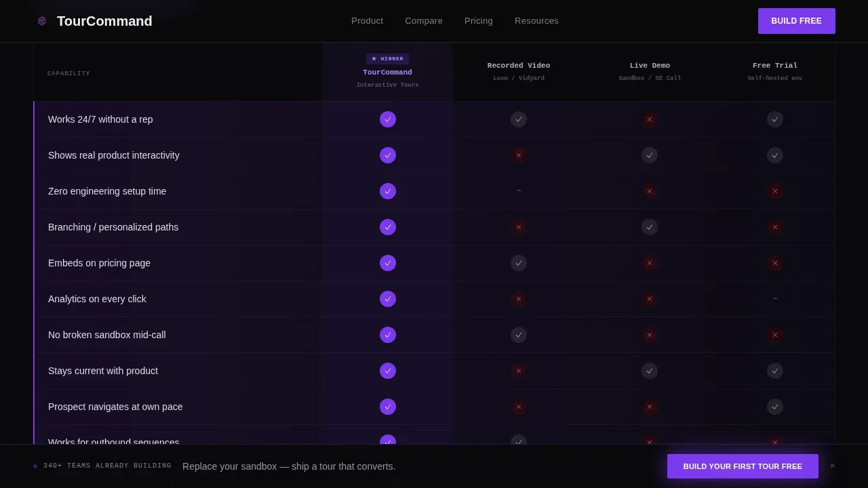Open the Compare nav item
868x488 pixels.
(x=424, y=21)
